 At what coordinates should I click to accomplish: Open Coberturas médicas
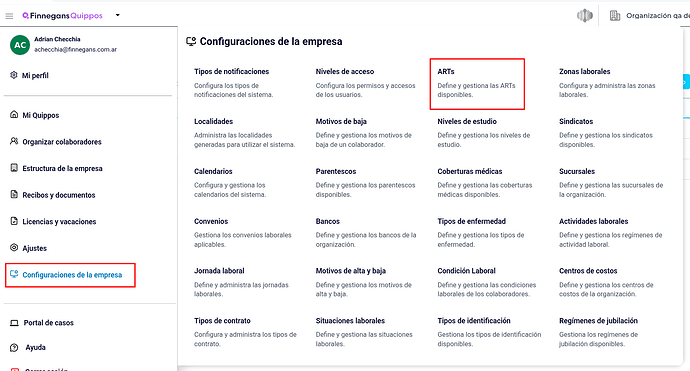(x=470, y=171)
